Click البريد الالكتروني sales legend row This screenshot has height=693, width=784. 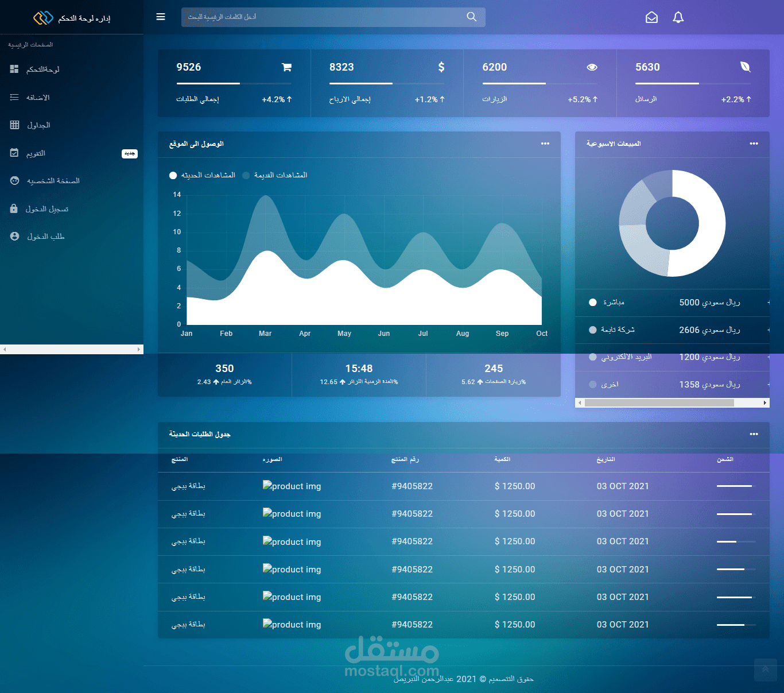[672, 357]
